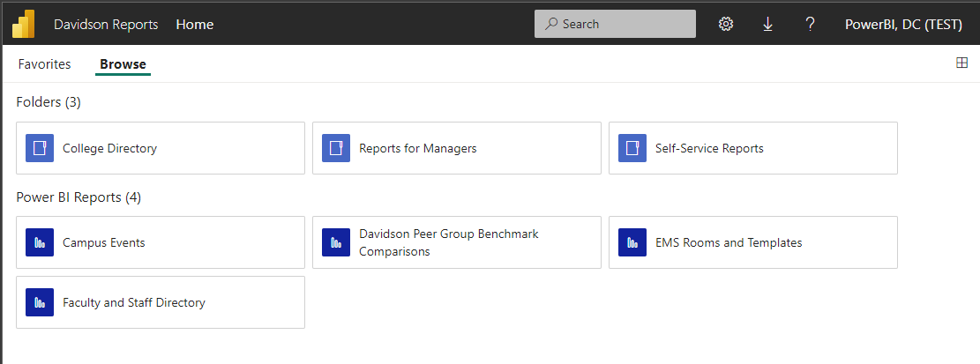Open the College Directory folder label

(109, 149)
